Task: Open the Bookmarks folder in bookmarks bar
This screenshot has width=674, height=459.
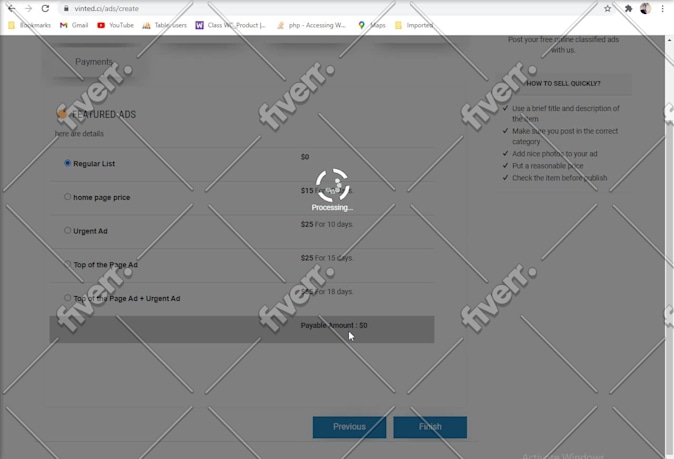Action: 30,25
